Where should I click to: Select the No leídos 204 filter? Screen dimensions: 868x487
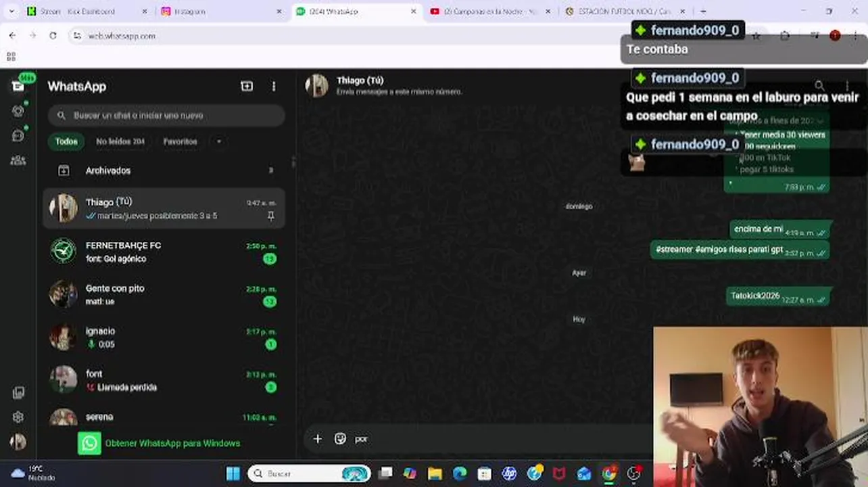[x=120, y=141]
